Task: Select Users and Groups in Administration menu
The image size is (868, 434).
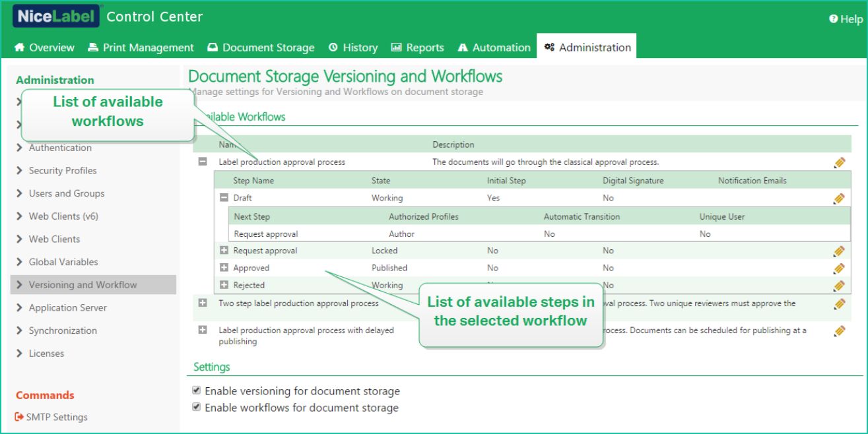Action: [66, 193]
